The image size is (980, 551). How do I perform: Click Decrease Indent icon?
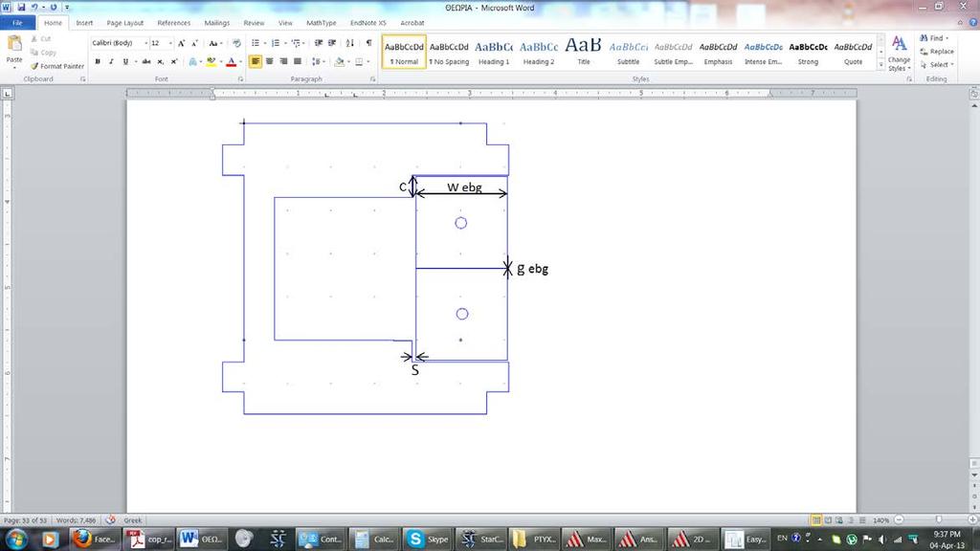click(x=318, y=42)
